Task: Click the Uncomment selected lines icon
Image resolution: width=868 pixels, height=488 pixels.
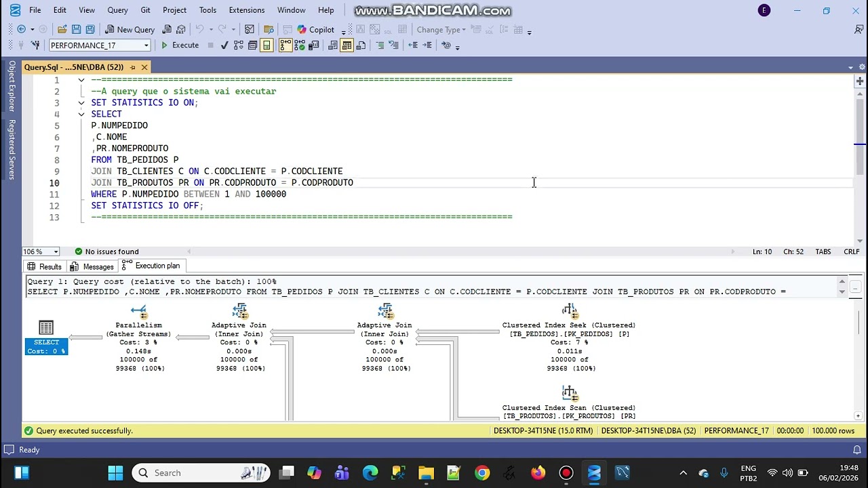Action: point(394,45)
